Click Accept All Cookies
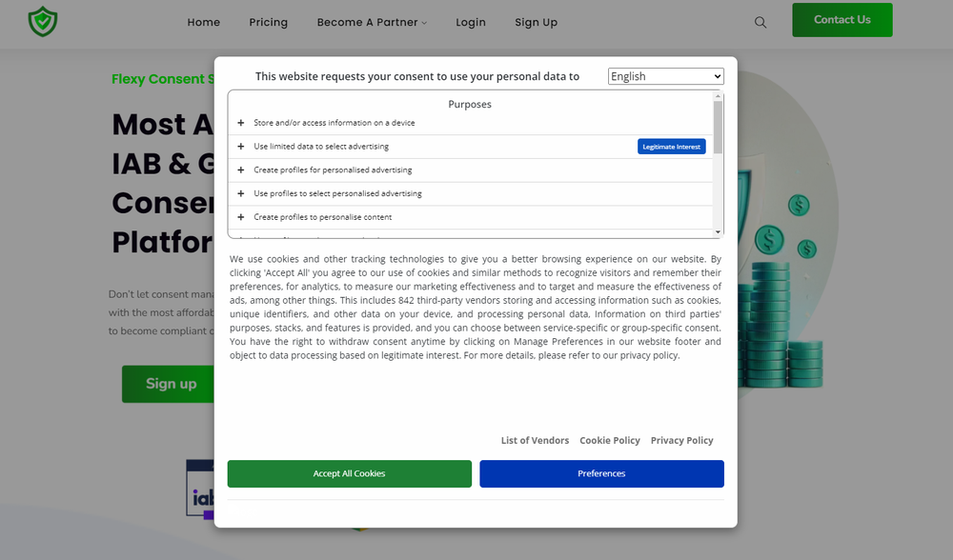Viewport: 953px width, 560px height. [350, 473]
